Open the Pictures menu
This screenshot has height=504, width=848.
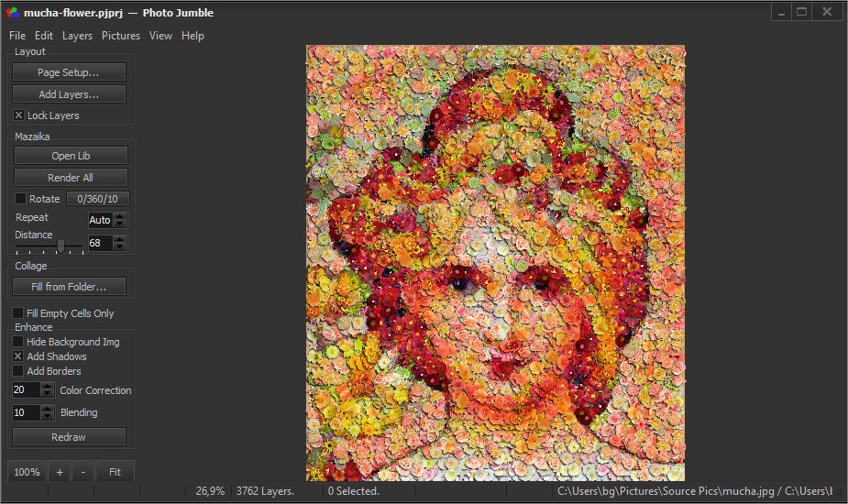(x=121, y=36)
